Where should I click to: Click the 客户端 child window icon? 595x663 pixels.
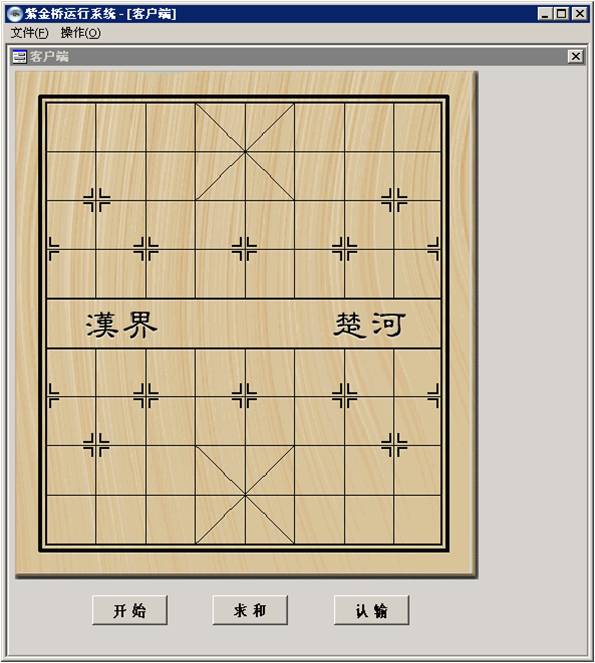click(19, 56)
